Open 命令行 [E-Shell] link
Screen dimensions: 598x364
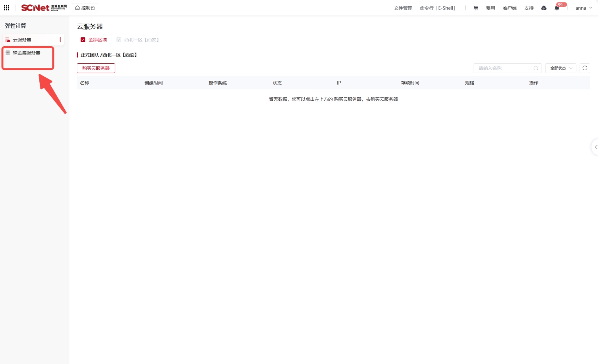click(438, 8)
